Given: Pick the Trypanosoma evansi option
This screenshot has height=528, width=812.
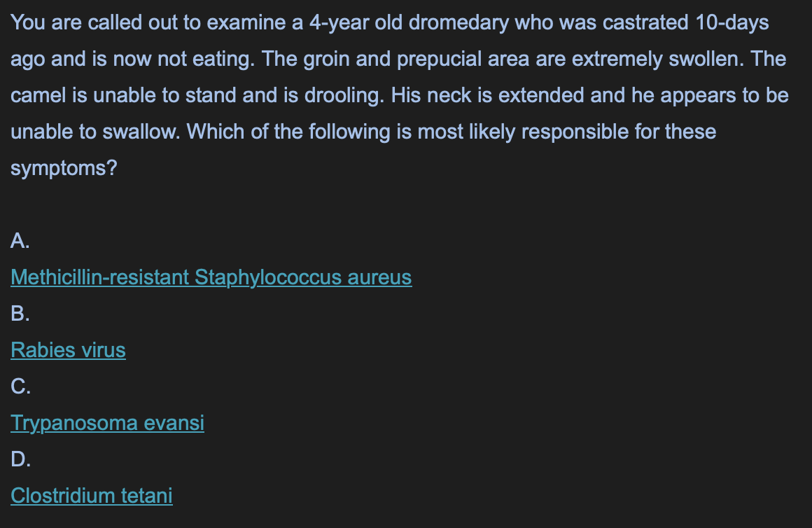Looking at the screenshot, I should 107,423.
